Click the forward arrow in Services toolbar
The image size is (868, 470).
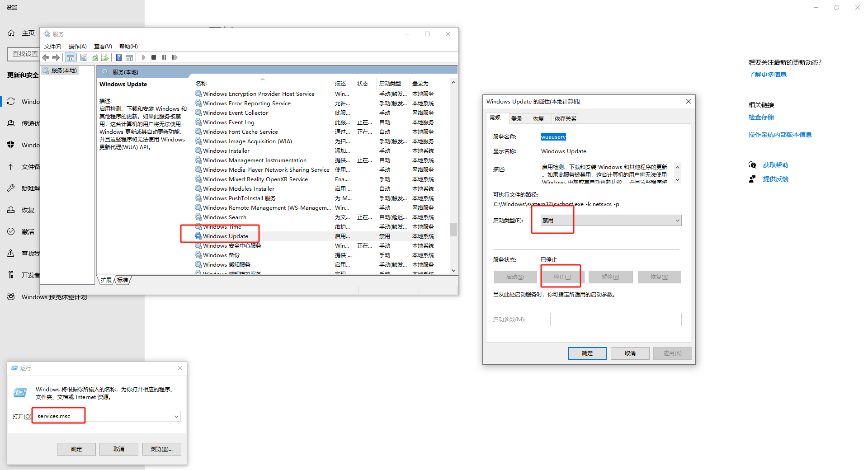tap(56, 57)
